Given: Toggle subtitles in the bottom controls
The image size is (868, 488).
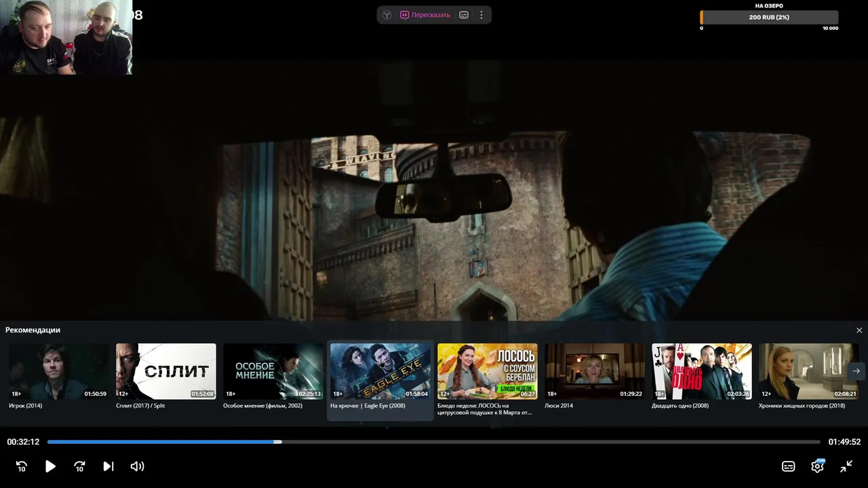Looking at the screenshot, I should coord(789,466).
